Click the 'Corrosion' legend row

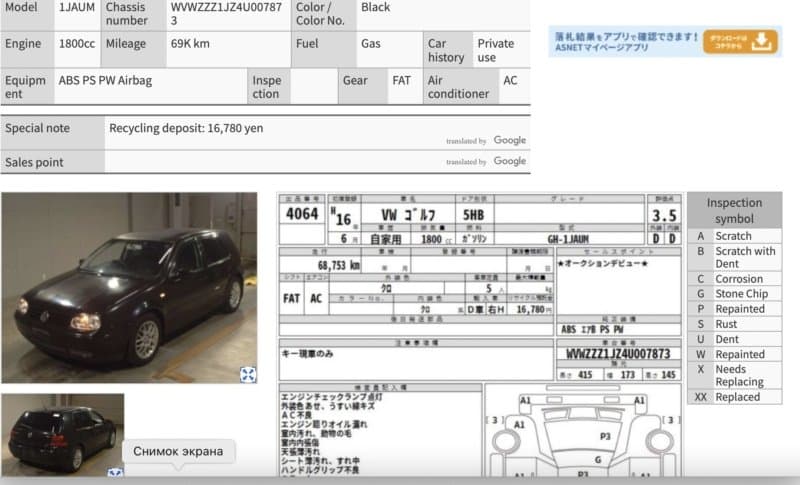[x=734, y=279]
